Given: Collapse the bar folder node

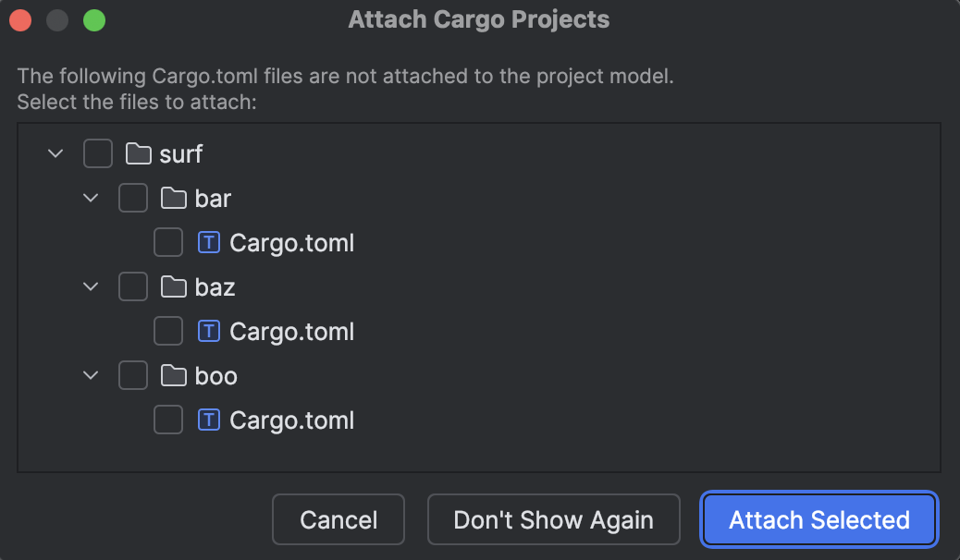Looking at the screenshot, I should click(x=90, y=198).
